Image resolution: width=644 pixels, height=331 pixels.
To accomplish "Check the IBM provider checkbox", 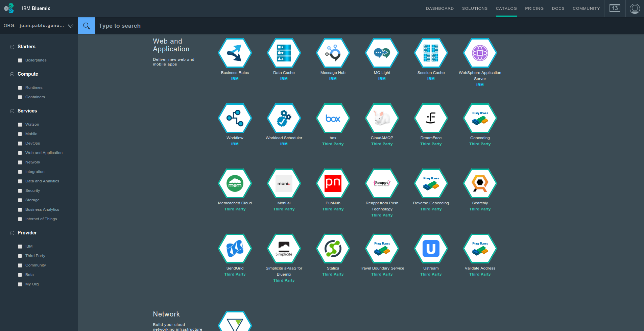I will click(x=20, y=247).
